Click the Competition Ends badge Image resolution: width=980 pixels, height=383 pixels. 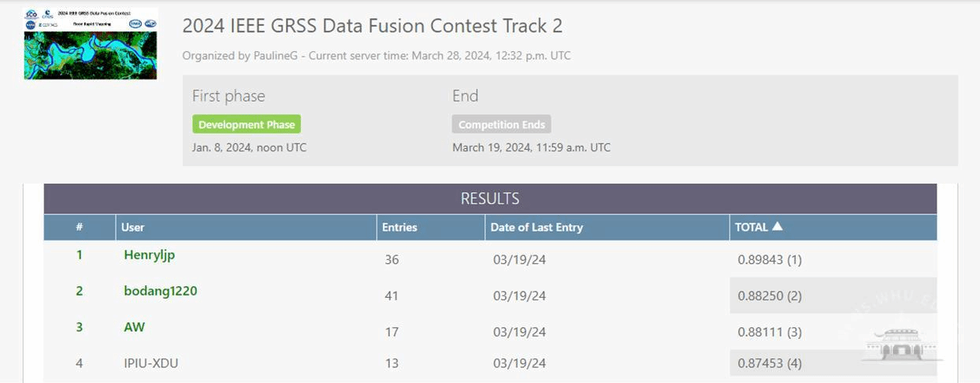click(501, 125)
